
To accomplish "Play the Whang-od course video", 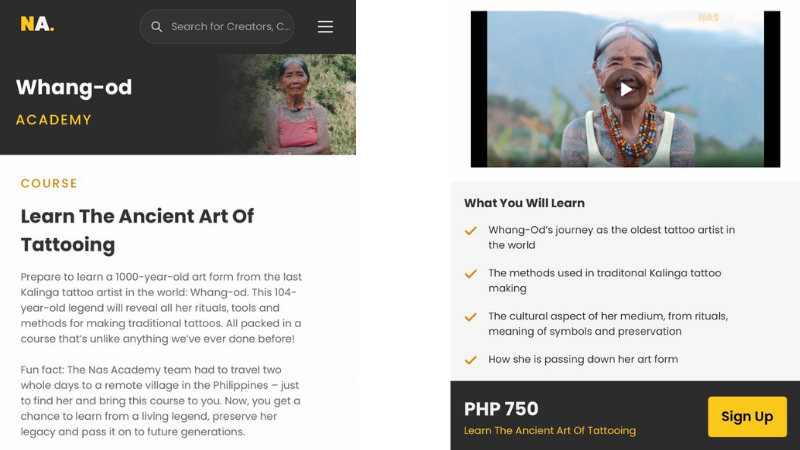I will click(625, 90).
